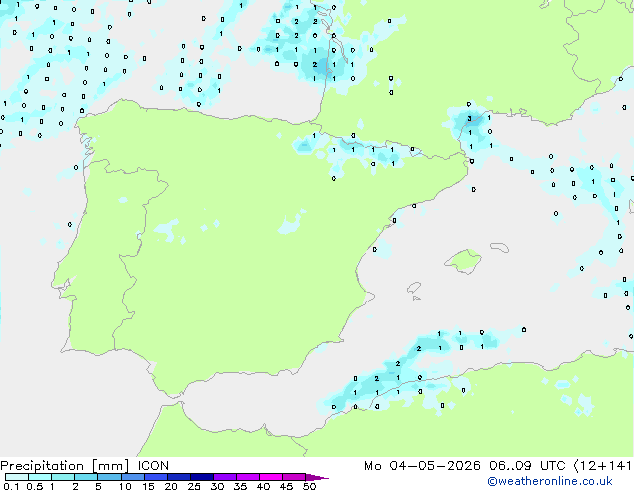Screen dimensions: 634x490
Task: Click the "Precipitation" title word
Action: 42,466
